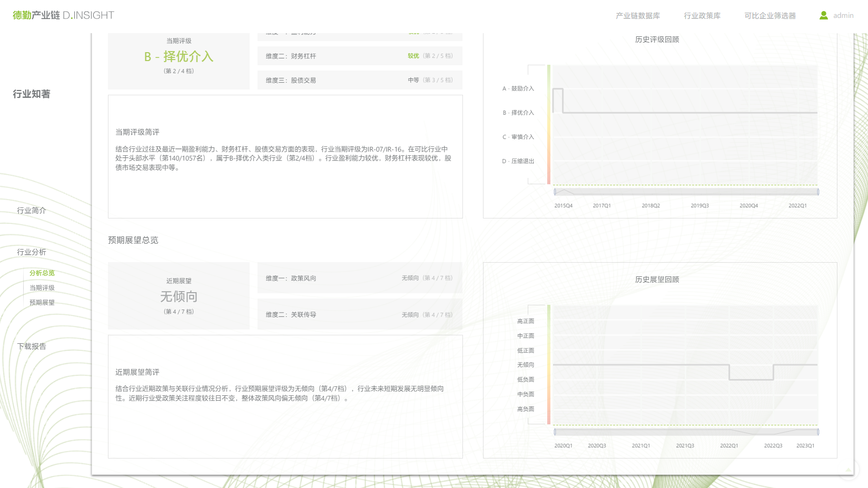Click the 近期展望简评 heading
868x488 pixels.
click(137, 372)
